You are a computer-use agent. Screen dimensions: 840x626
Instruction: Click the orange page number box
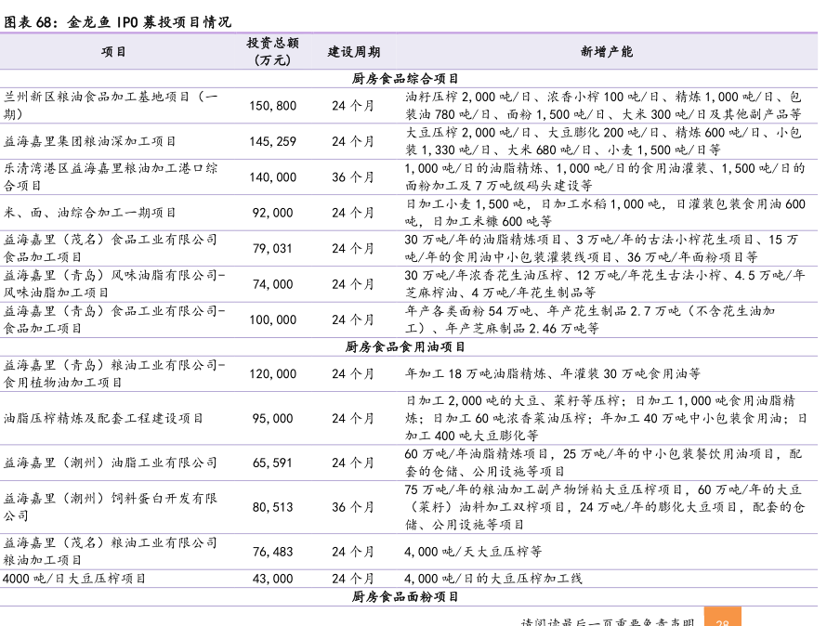[x=722, y=617]
